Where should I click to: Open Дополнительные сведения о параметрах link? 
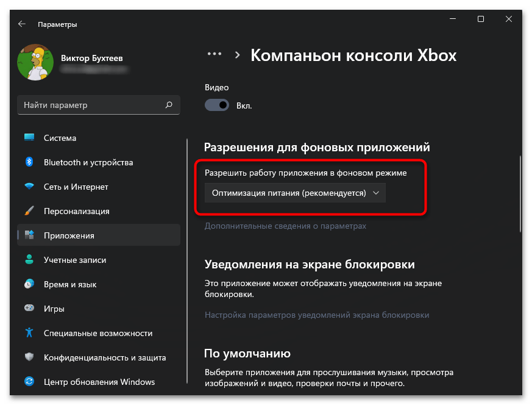(285, 226)
